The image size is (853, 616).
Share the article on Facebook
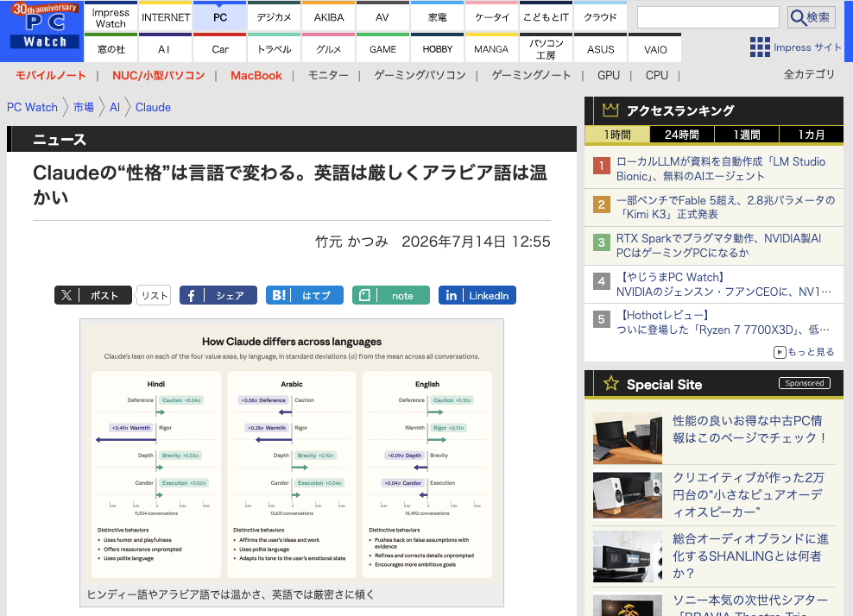218,295
